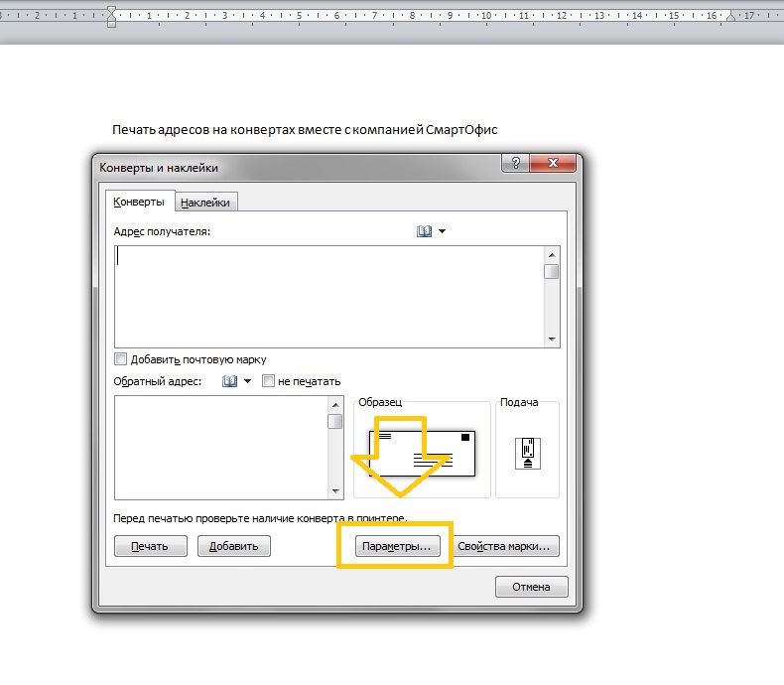Click scroll-down arrow of recipient address box
The width and height of the screenshot is (784, 685).
pos(552,340)
